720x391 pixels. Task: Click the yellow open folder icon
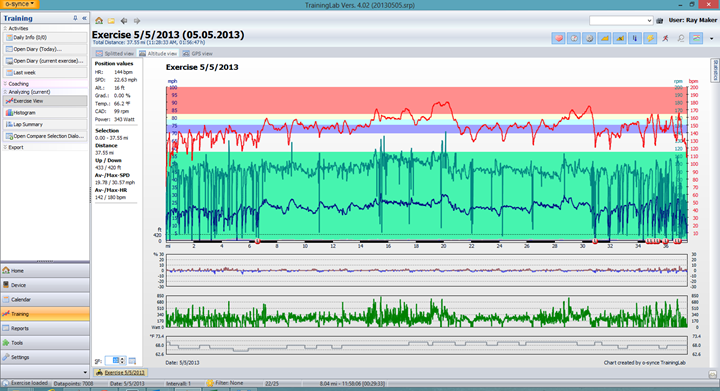(111, 21)
